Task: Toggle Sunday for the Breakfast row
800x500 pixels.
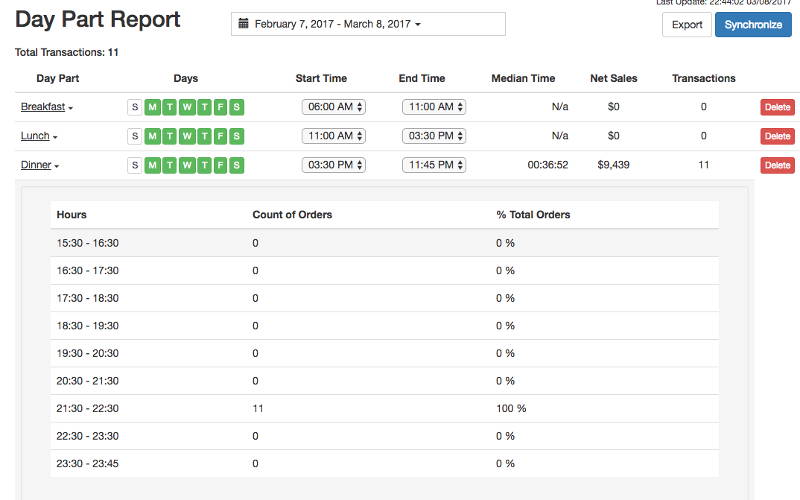Action: coord(135,107)
